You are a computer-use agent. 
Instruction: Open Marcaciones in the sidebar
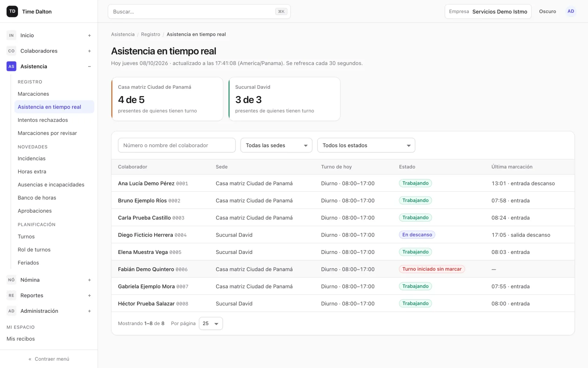coord(33,94)
